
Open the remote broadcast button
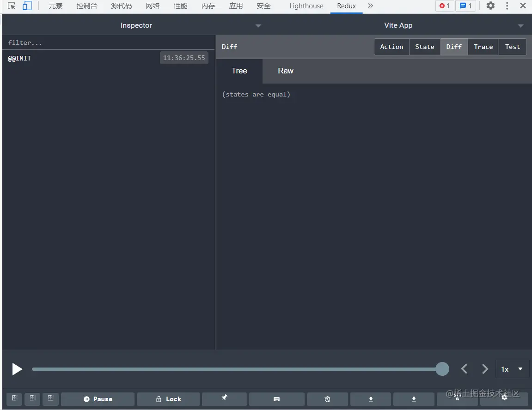click(x=457, y=399)
